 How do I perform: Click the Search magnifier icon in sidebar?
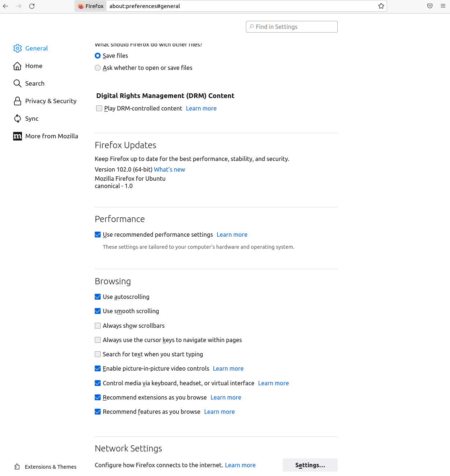click(18, 83)
